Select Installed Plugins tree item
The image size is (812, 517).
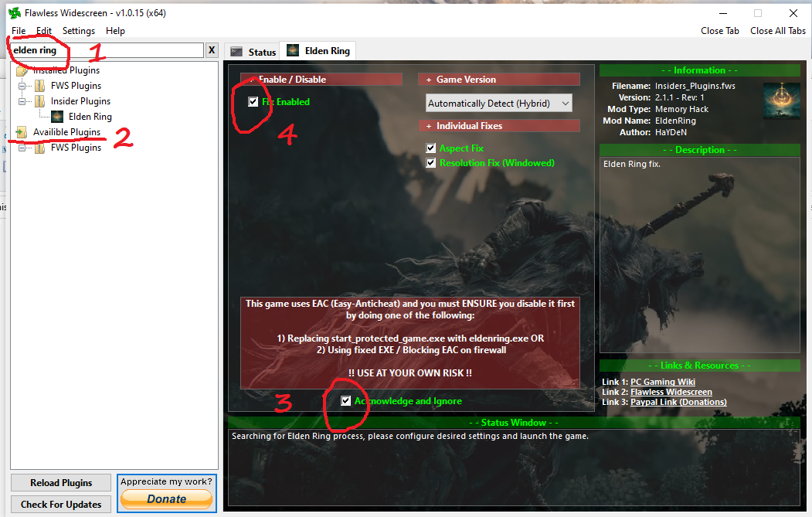[x=66, y=70]
